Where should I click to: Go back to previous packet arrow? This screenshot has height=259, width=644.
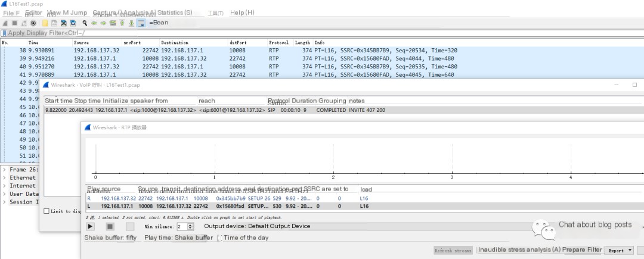point(94,23)
